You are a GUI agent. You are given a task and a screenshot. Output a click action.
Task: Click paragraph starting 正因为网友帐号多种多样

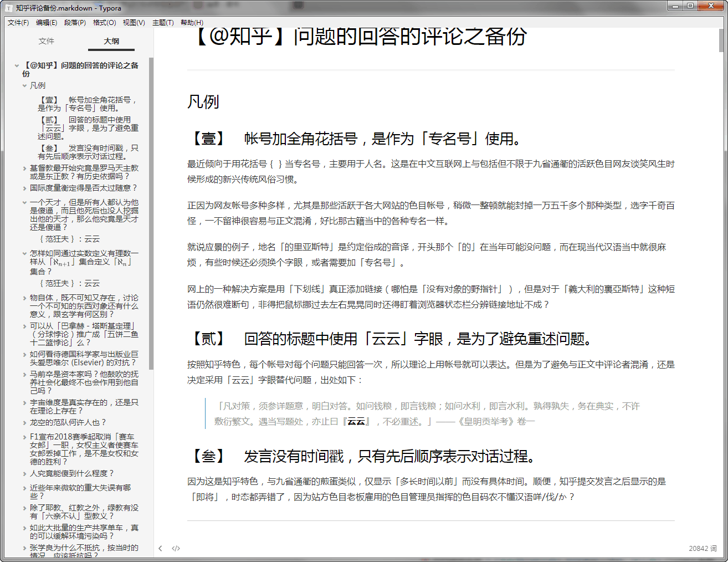(x=430, y=213)
